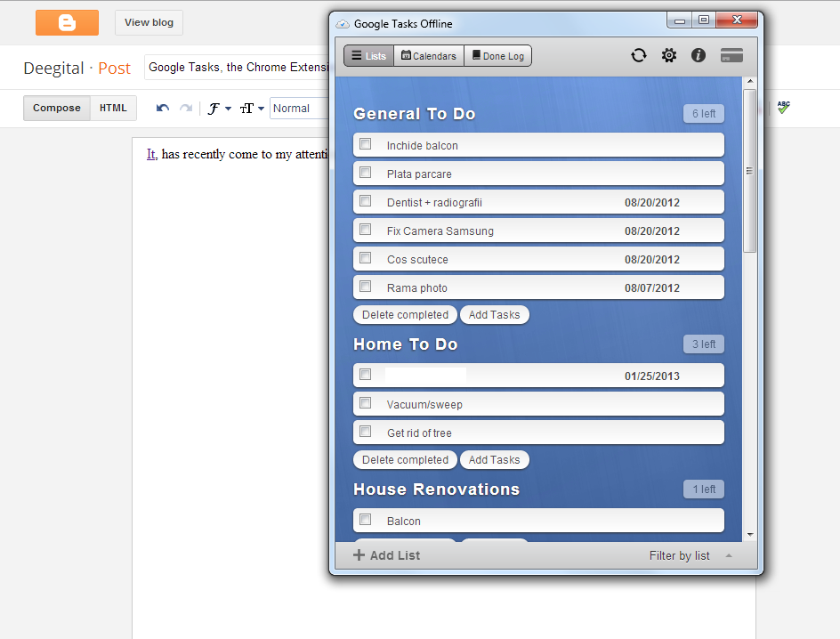Click the cloud icon in the title bar
The height and width of the screenshot is (639, 840).
click(x=343, y=24)
